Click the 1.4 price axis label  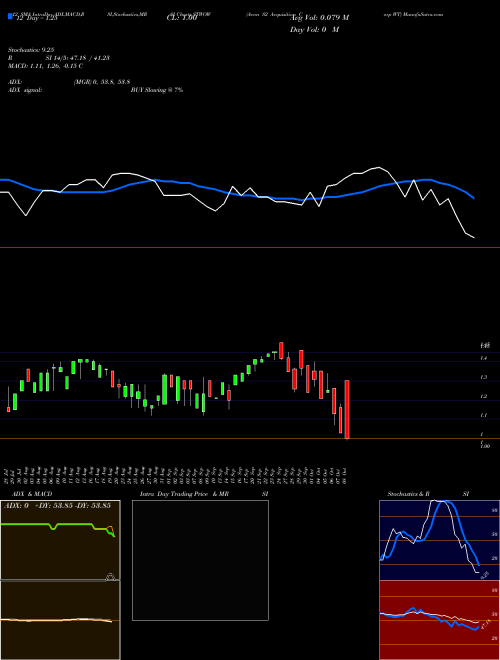pos(484,358)
